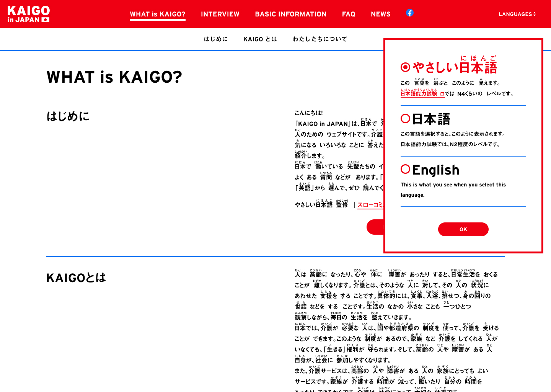Expand the LANGUAGES dropdown
The image size is (551, 392).
click(517, 14)
